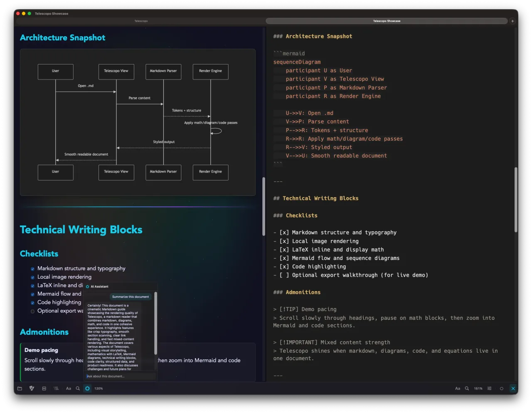The width and height of the screenshot is (532, 413).
Task: Click the 'Parse content' diagram label
Action: 140,98
